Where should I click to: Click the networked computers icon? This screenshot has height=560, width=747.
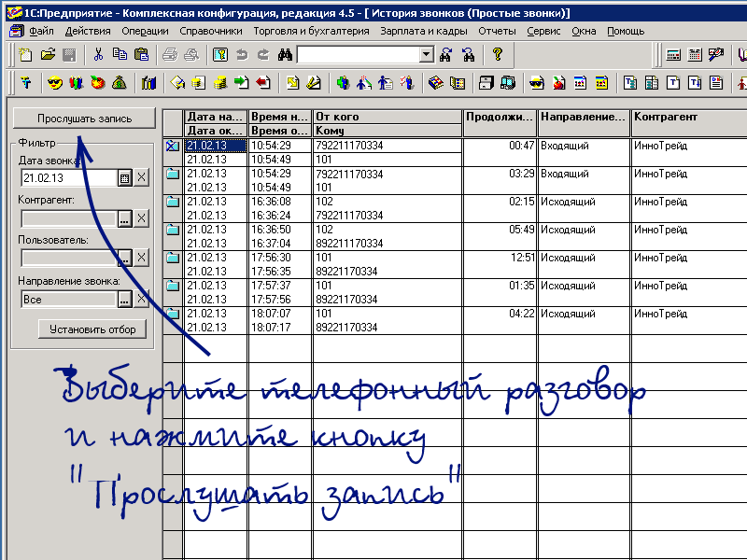508,83
